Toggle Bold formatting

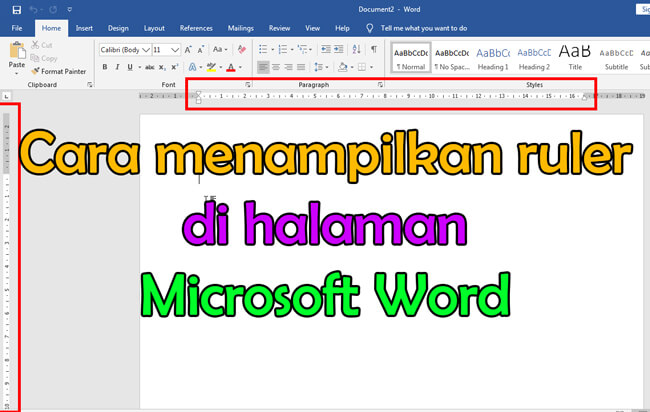point(105,67)
